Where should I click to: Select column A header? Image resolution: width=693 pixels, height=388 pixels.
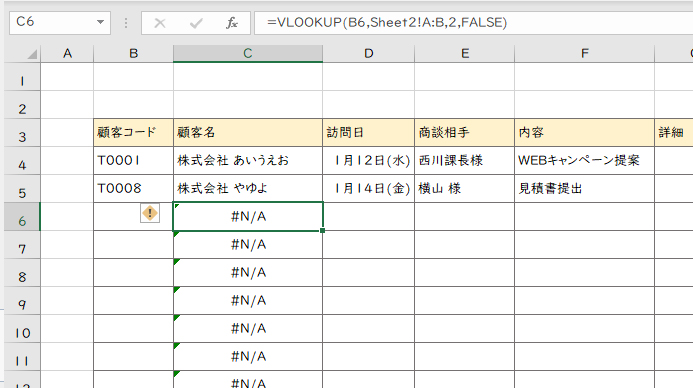pyautogui.click(x=67, y=53)
